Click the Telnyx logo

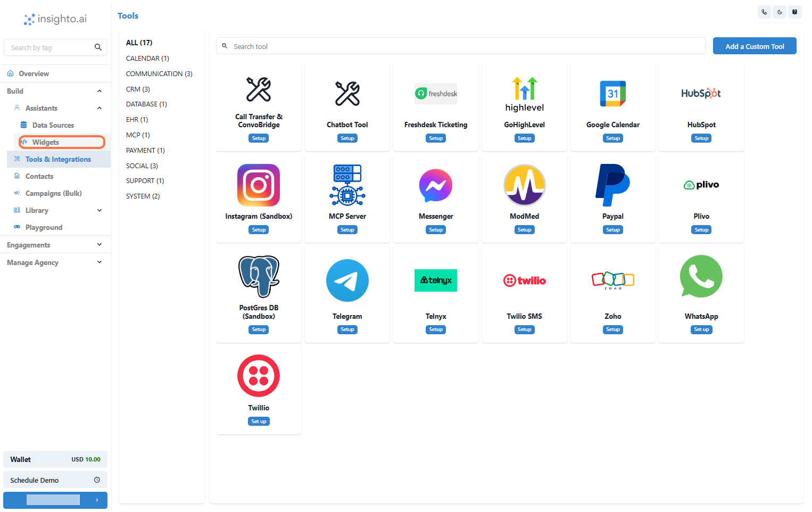tap(436, 280)
